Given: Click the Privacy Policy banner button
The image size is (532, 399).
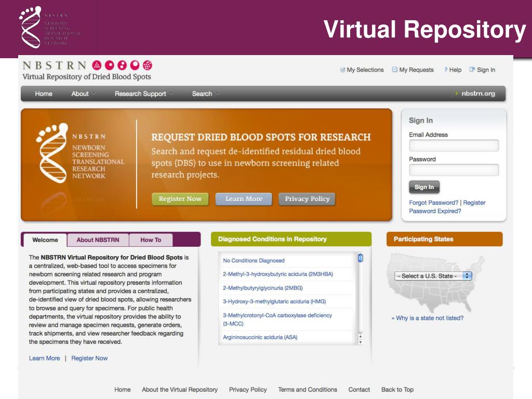Looking at the screenshot, I should point(307,199).
